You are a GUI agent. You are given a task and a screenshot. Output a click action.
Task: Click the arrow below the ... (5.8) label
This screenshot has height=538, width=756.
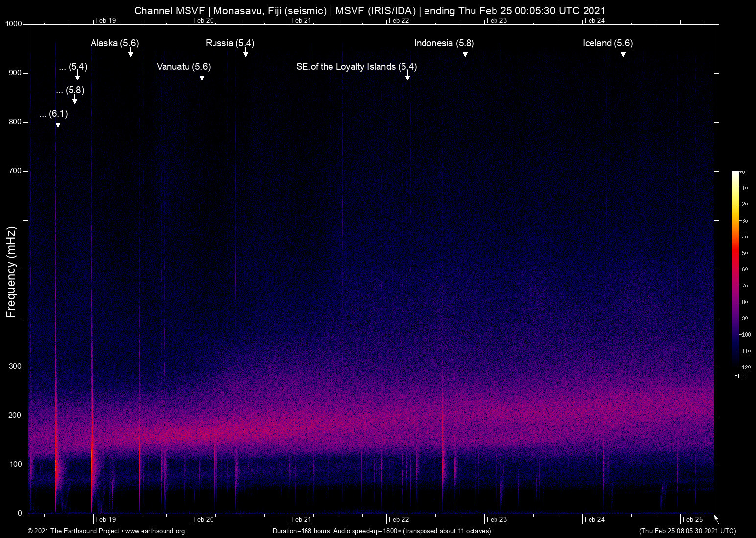(x=75, y=100)
